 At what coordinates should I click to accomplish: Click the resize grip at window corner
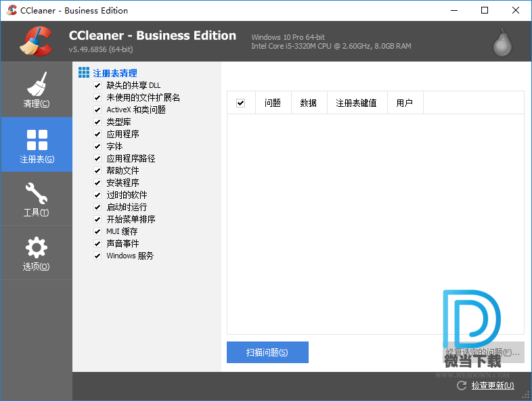click(x=526, y=395)
